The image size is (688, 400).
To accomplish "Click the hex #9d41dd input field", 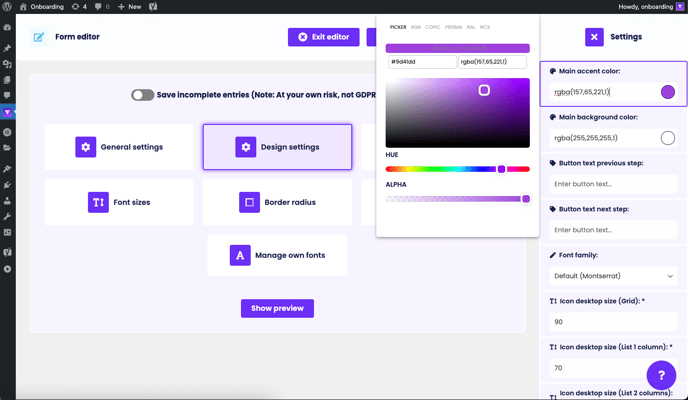I will pyautogui.click(x=422, y=62).
